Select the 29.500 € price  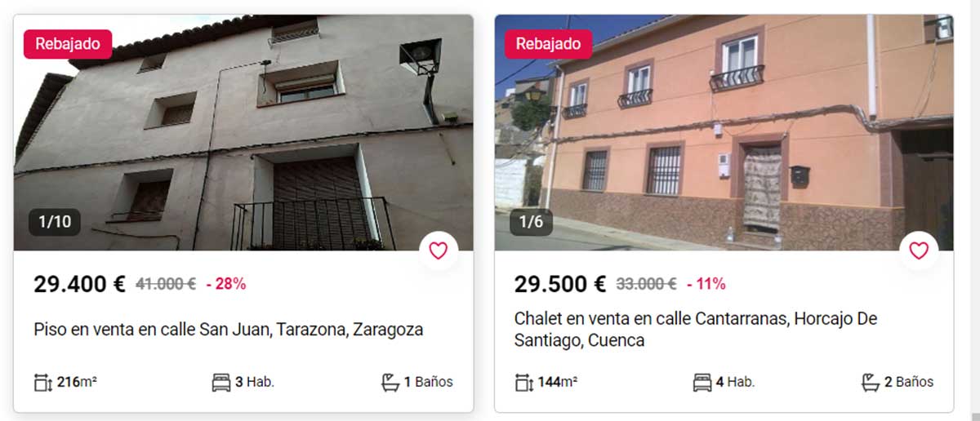560,284
